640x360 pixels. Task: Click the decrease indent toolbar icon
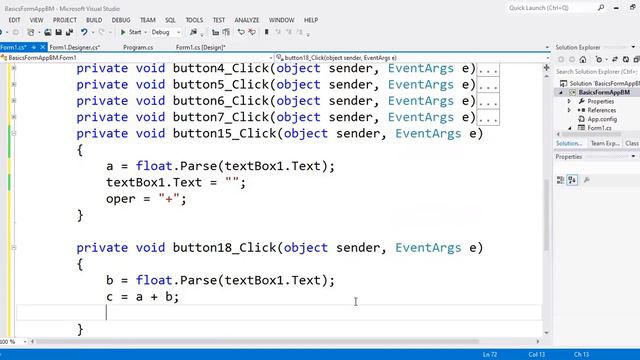click(216, 32)
